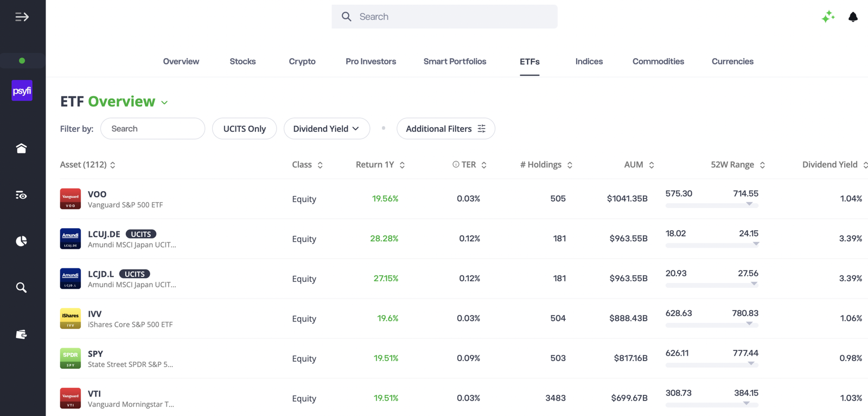This screenshot has width=868, height=416.
Task: Click the VTI Vanguard logo thumbnail
Action: pos(71,398)
